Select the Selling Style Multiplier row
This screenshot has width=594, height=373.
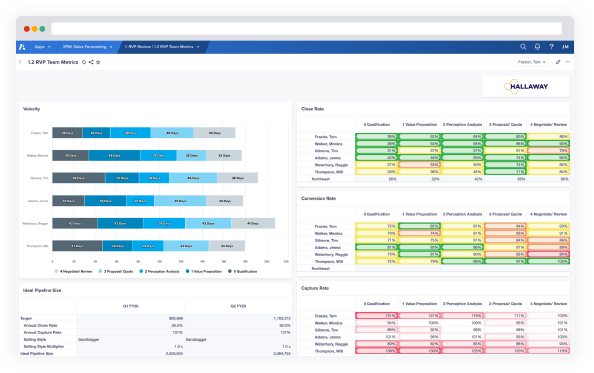click(x=155, y=346)
